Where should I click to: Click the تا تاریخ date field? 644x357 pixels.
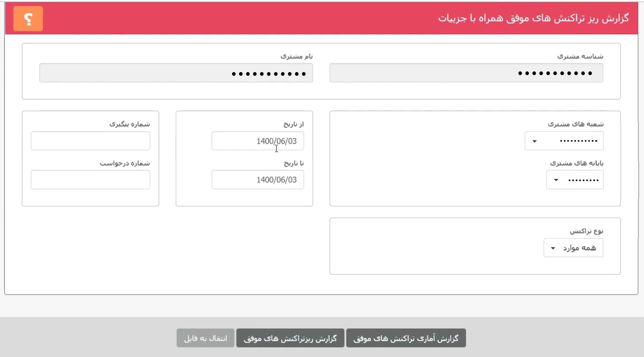pyautogui.click(x=258, y=180)
